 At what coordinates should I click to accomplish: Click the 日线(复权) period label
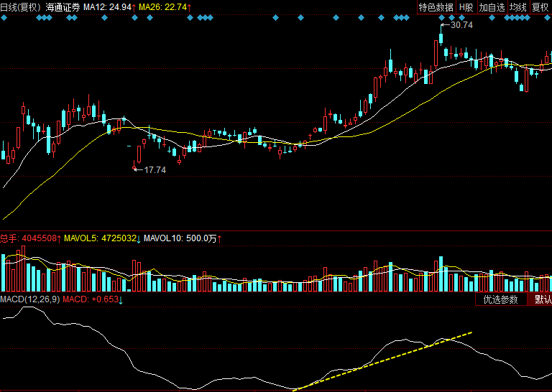tap(20, 7)
